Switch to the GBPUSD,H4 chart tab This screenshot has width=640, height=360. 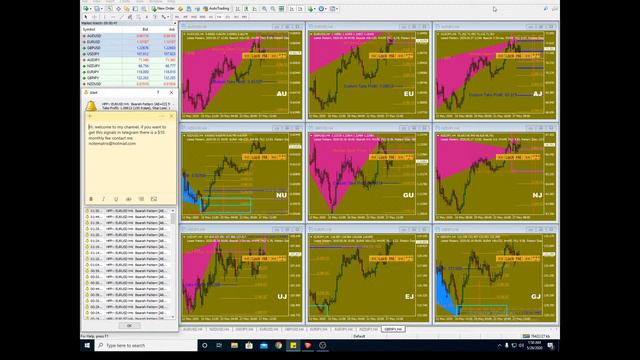point(294,329)
